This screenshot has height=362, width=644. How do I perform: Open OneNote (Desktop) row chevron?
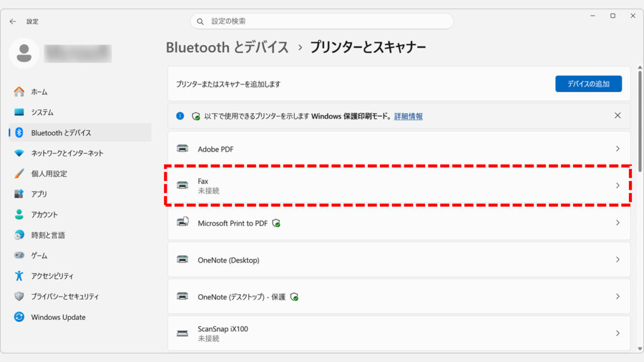click(x=618, y=260)
